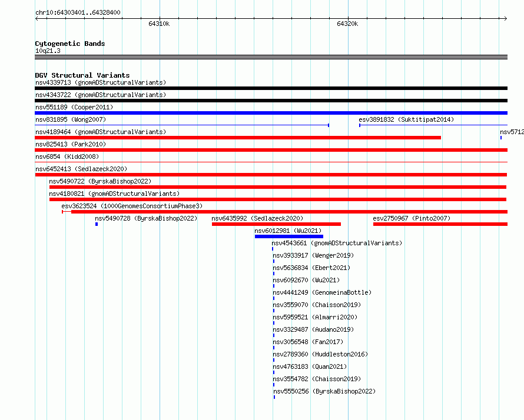This screenshot has height=420, width=524.
Task: Click the blue bar for nsv551189
Action: tap(271, 113)
